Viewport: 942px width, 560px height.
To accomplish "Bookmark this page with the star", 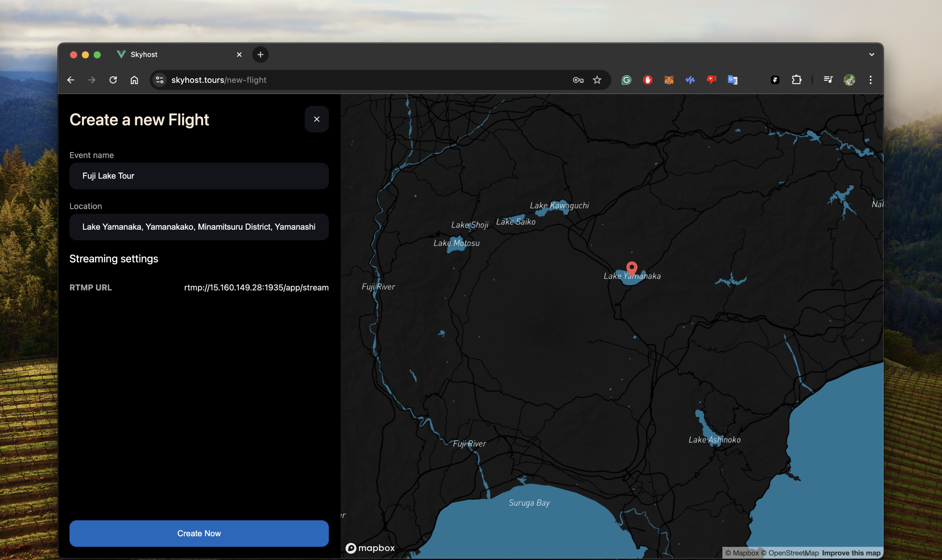I will [x=597, y=80].
